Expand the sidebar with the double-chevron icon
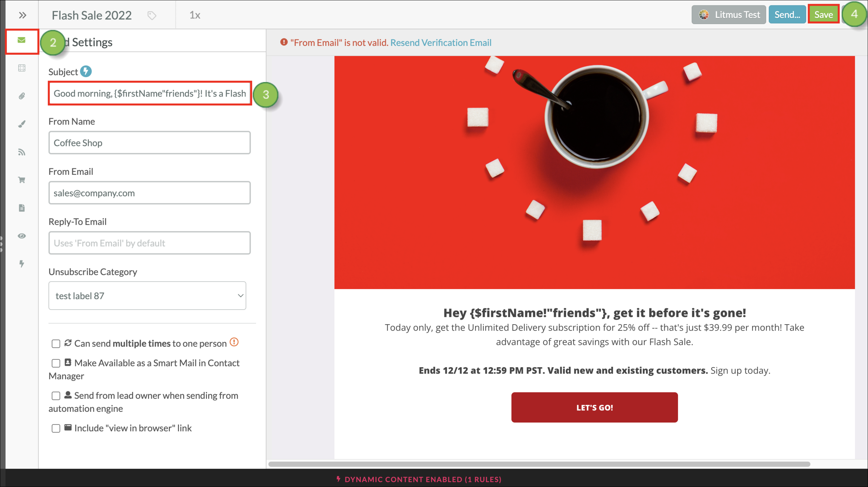This screenshot has height=487, width=868. coord(23,15)
